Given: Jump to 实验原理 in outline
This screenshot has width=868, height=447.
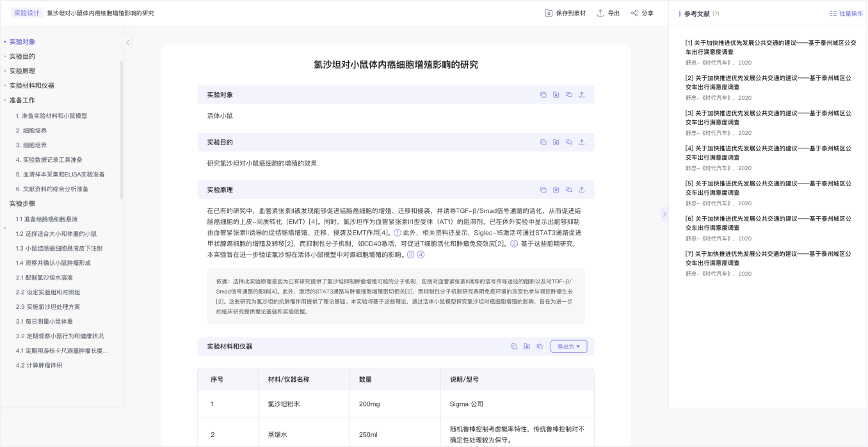Looking at the screenshot, I should coord(22,71).
